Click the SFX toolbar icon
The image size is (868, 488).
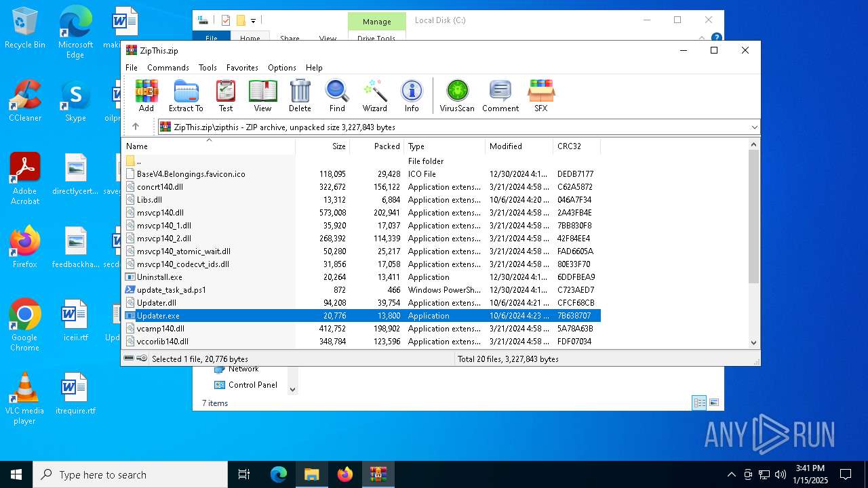pos(540,96)
